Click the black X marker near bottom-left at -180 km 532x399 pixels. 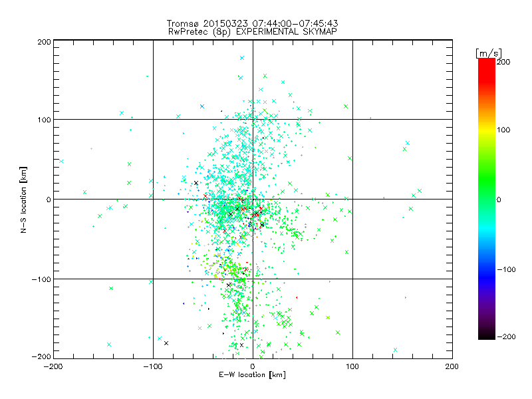166,343
